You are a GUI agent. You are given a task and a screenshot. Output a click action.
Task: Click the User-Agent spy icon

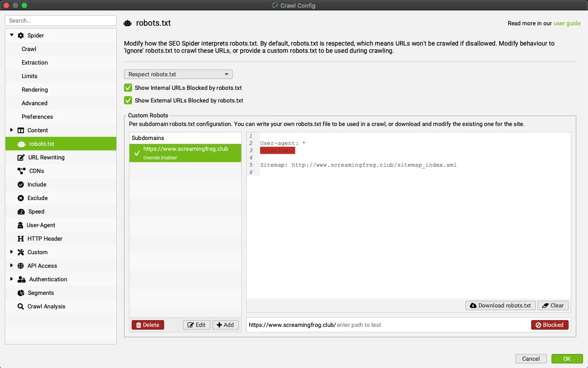[x=21, y=225]
